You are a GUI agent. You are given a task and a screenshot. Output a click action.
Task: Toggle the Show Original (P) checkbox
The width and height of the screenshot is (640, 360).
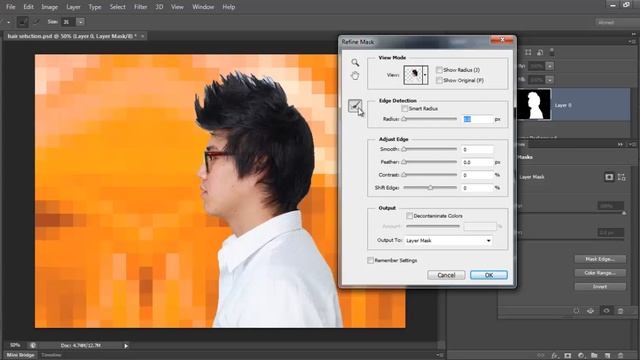click(x=439, y=80)
